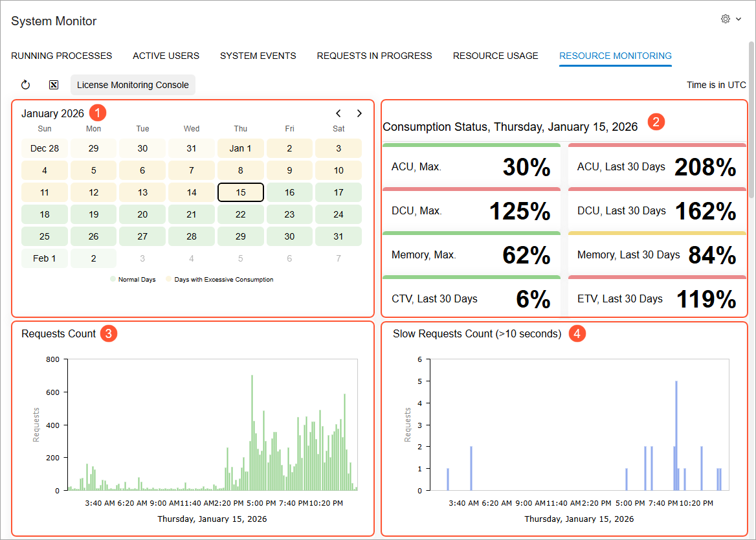Open the settings gear menu
This screenshot has width=756, height=540.
tap(725, 19)
